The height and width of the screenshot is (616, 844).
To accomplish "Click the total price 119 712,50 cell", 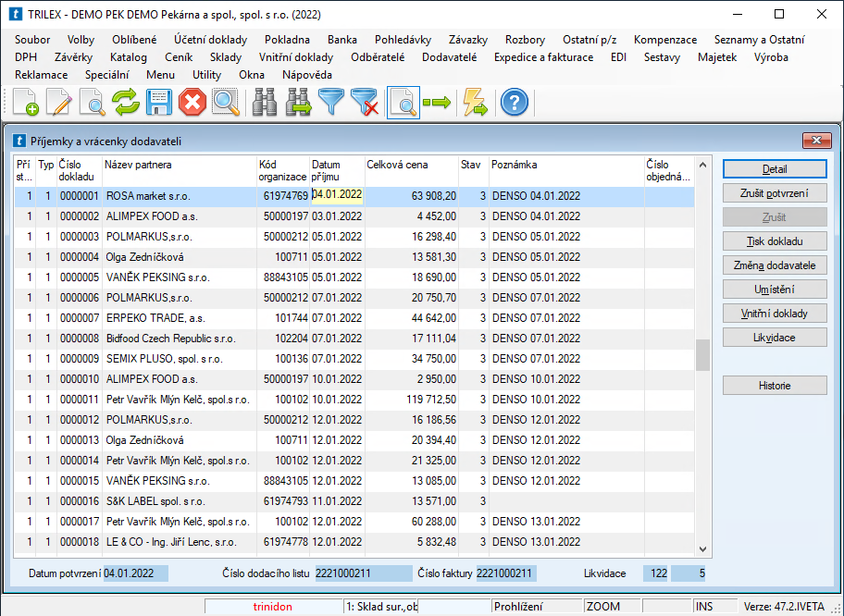I will (x=412, y=400).
